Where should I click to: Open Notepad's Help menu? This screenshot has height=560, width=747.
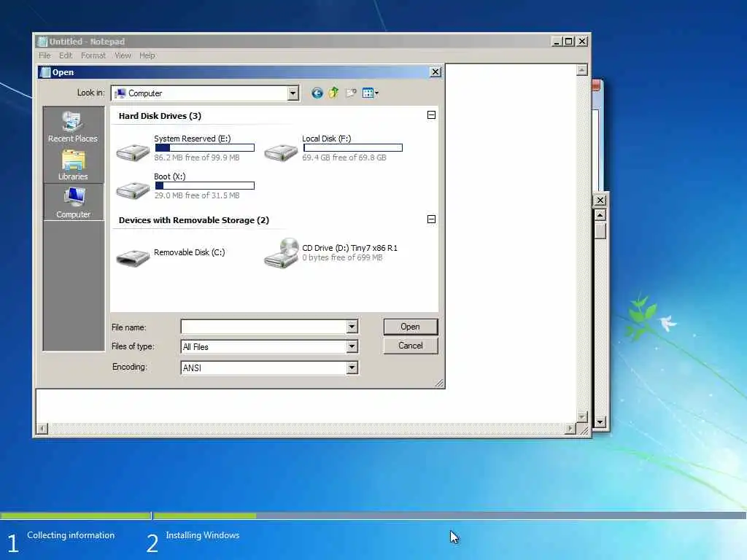point(147,55)
